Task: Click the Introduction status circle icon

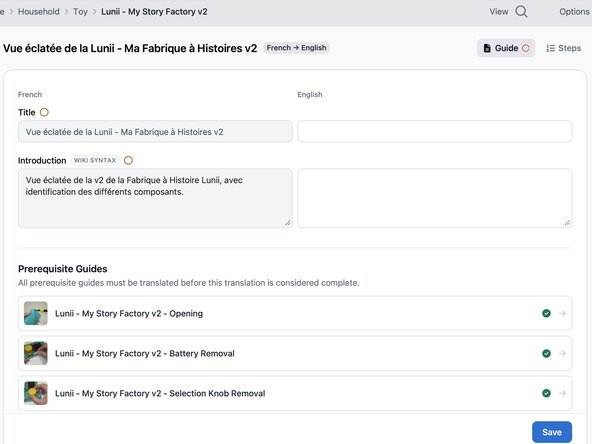Action: pyautogui.click(x=128, y=160)
